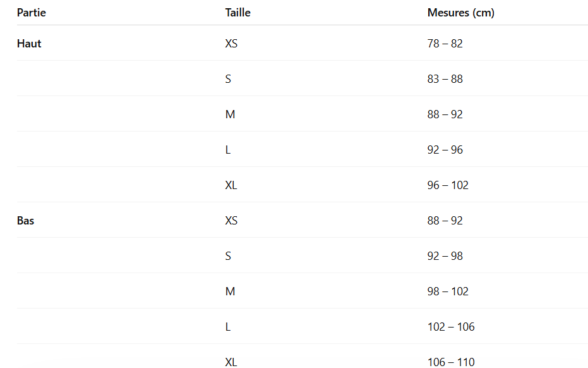Screen dimensions: 588x368
Task: Click the 78 – 82 measurement cell
Action: pos(445,44)
